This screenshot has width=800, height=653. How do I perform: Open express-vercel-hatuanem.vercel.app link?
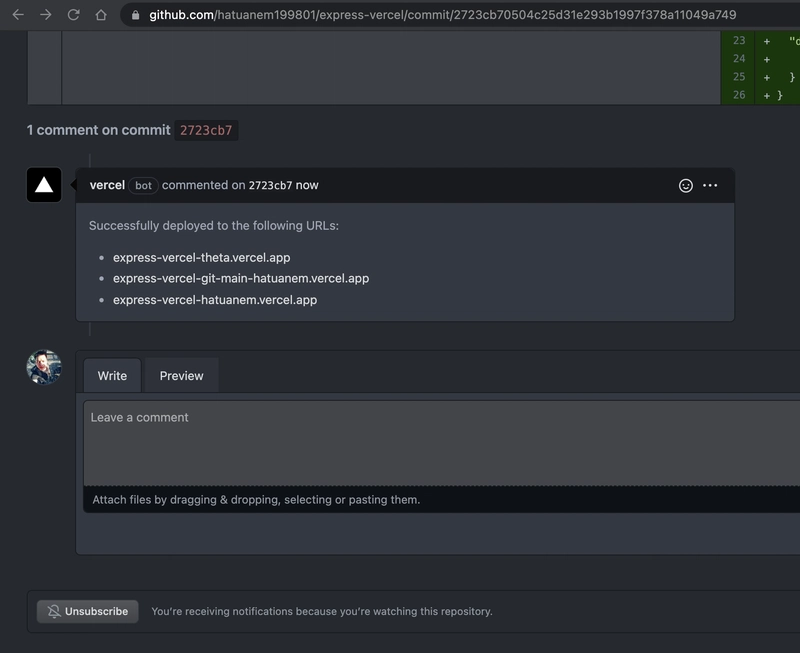pos(215,300)
